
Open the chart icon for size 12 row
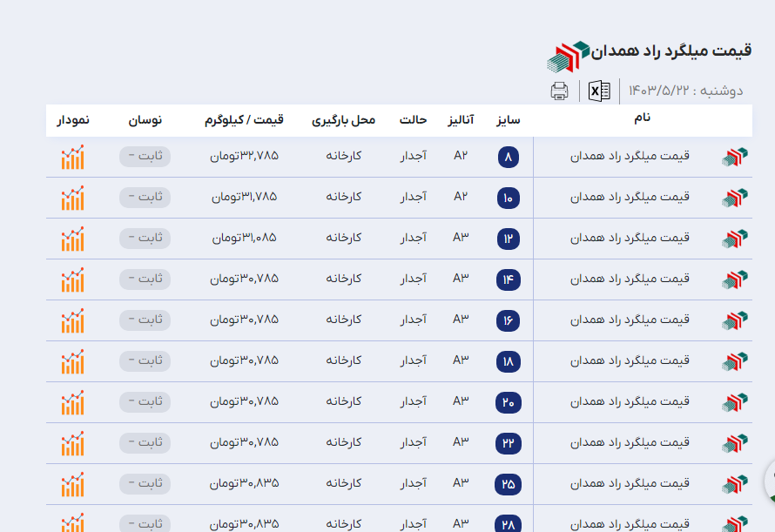pos(72,239)
